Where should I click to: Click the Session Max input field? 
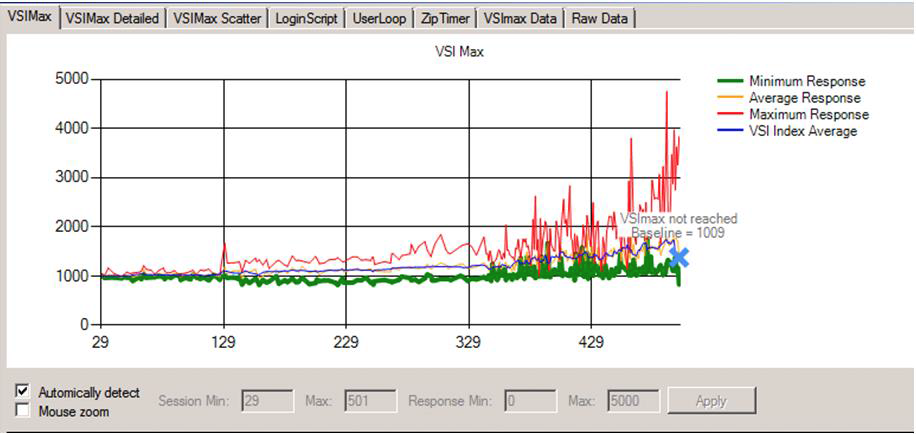point(369,401)
